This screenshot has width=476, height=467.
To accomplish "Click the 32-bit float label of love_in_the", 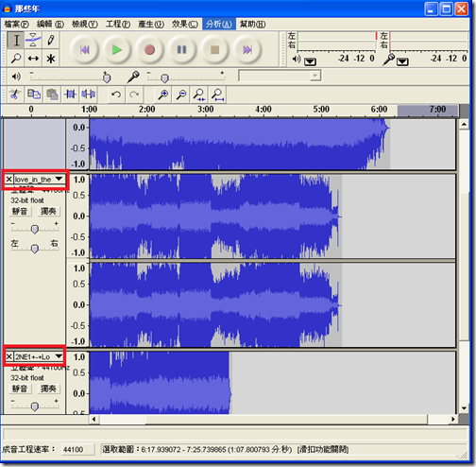I will [x=27, y=200].
